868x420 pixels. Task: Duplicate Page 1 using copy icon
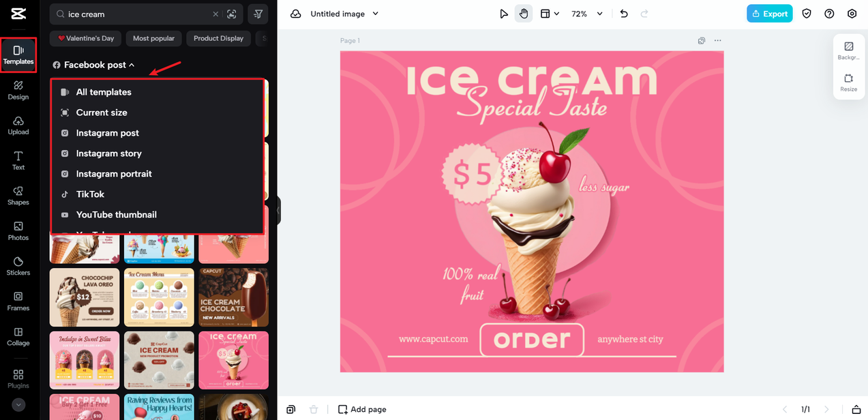(702, 41)
